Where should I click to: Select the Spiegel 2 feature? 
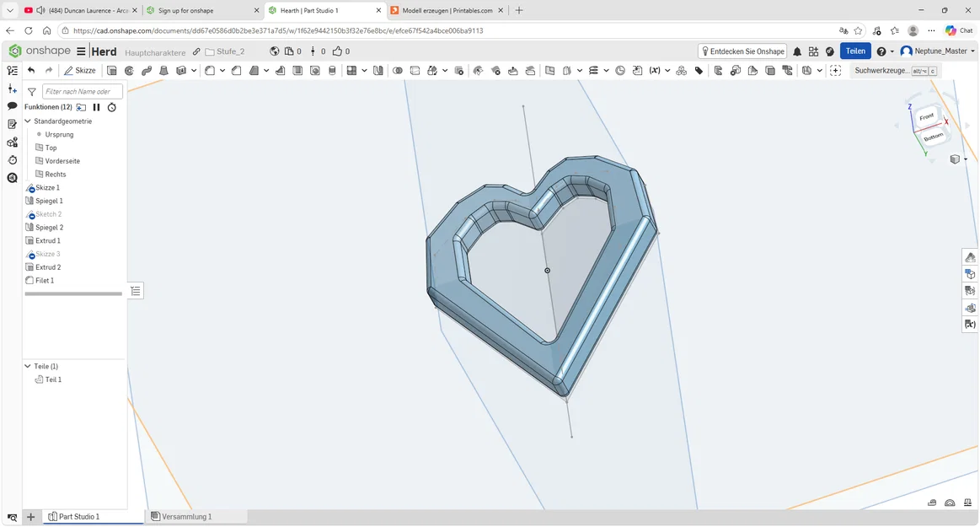click(x=49, y=228)
